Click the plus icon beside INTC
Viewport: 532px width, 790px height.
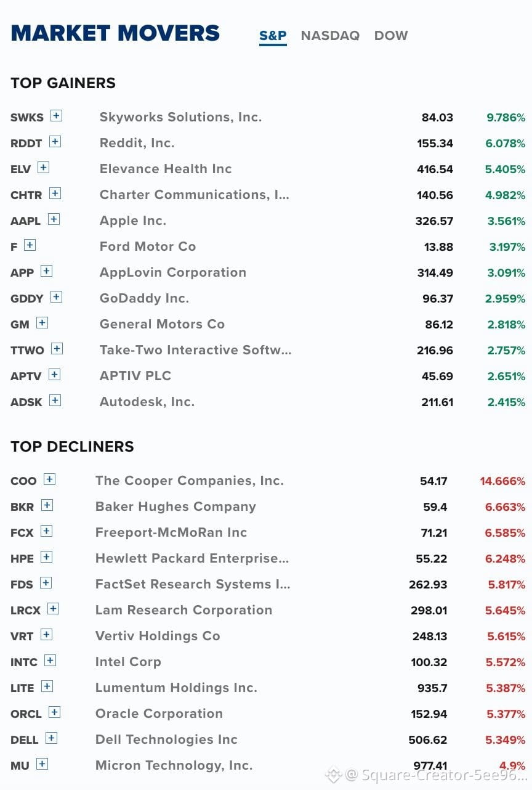[50, 661]
